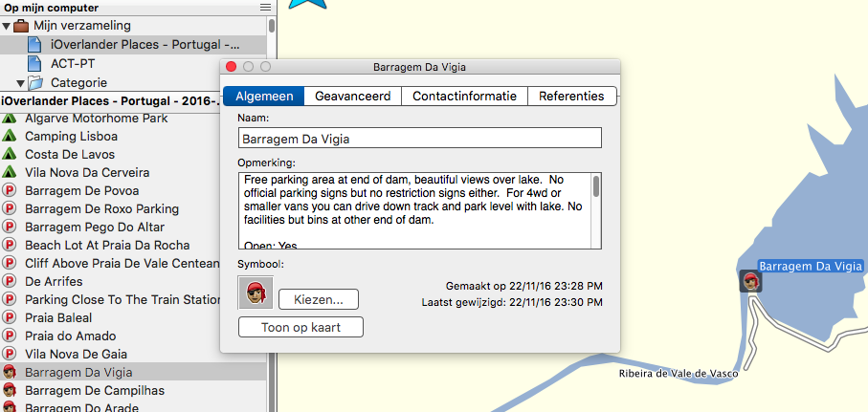Screen dimensions: 868x412
Task: Click the Toon op kaart button
Action: (x=300, y=327)
